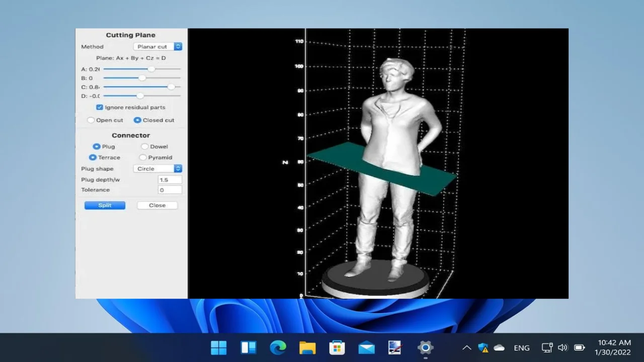Click the volume speaker tray icon
This screenshot has height=362, width=644.
pyautogui.click(x=562, y=347)
